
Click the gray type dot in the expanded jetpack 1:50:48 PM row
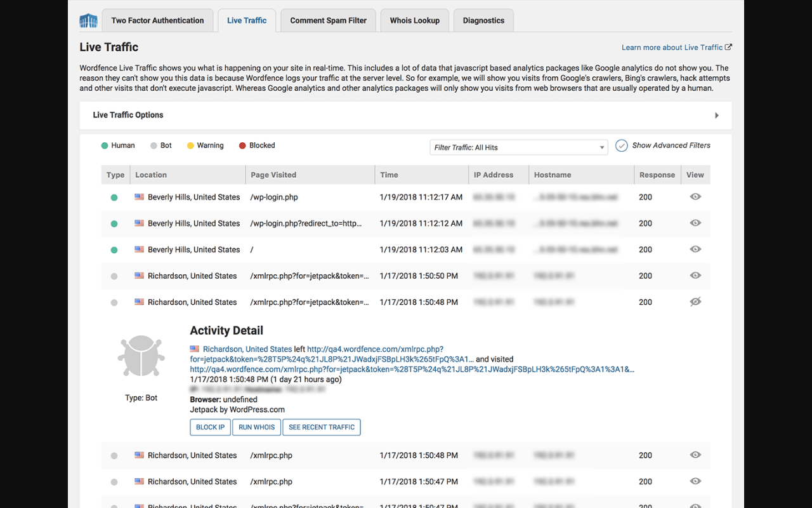(x=114, y=303)
